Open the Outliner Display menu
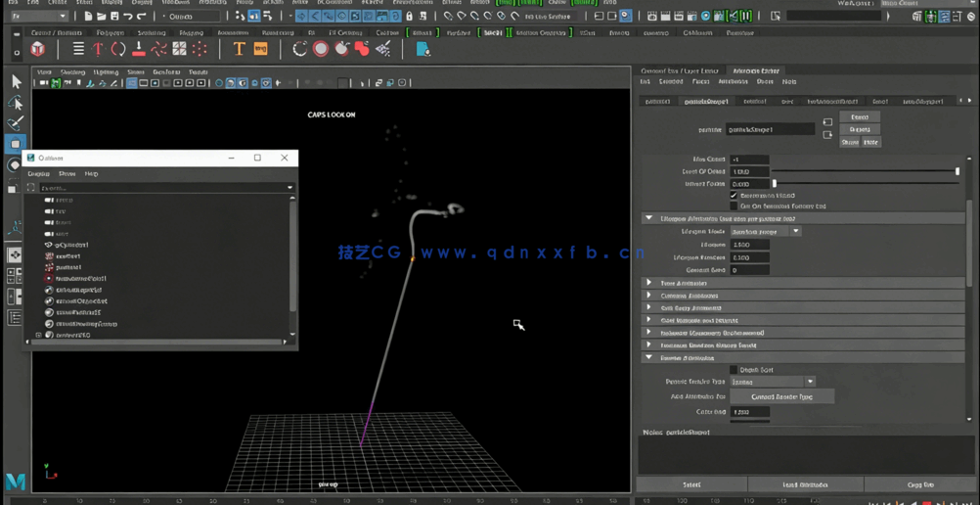 click(x=38, y=174)
